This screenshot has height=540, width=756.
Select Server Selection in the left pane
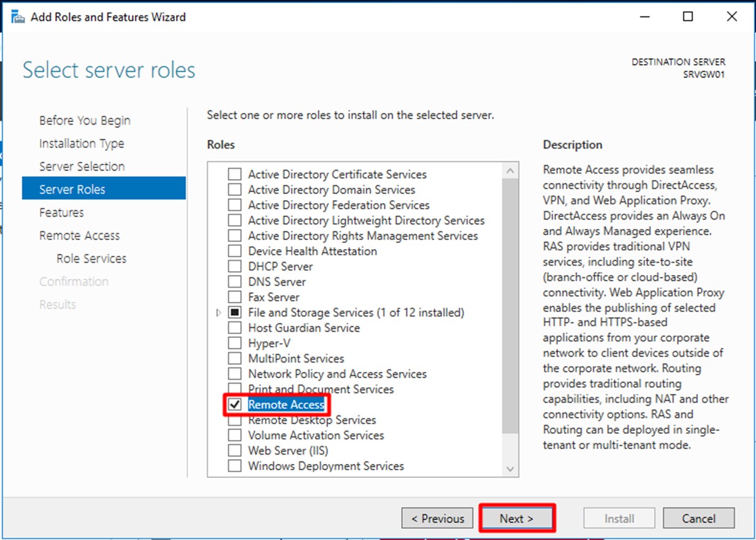[x=82, y=166]
